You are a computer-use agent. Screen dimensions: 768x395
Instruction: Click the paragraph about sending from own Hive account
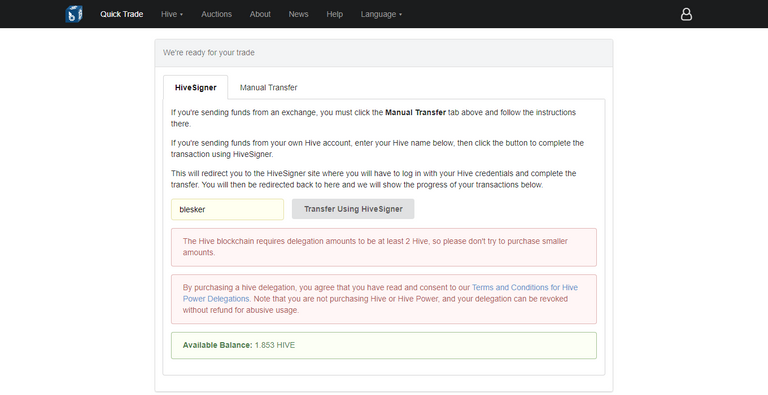[377, 148]
